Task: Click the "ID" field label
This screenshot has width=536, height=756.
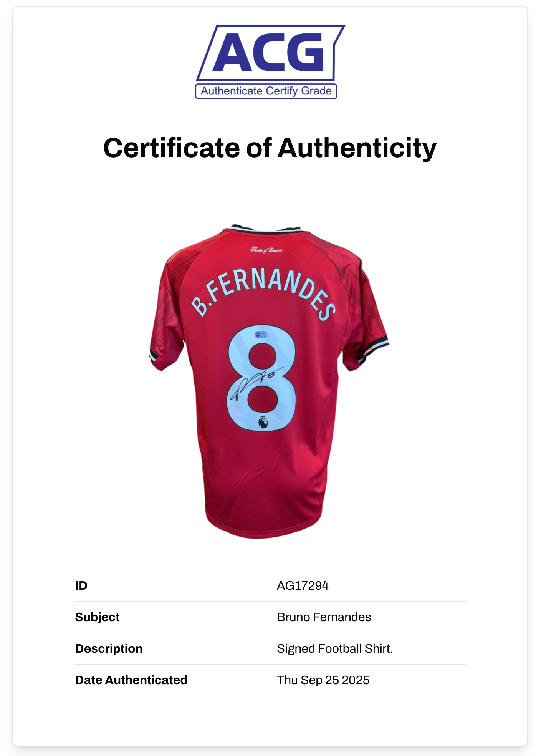Action: [81, 585]
